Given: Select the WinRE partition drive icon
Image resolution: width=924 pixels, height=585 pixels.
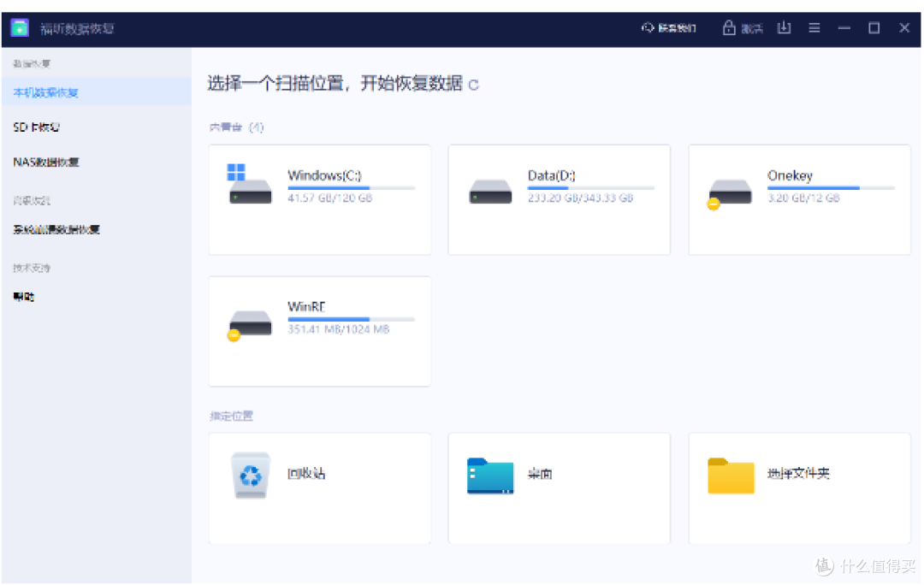Looking at the screenshot, I should pos(250,325).
